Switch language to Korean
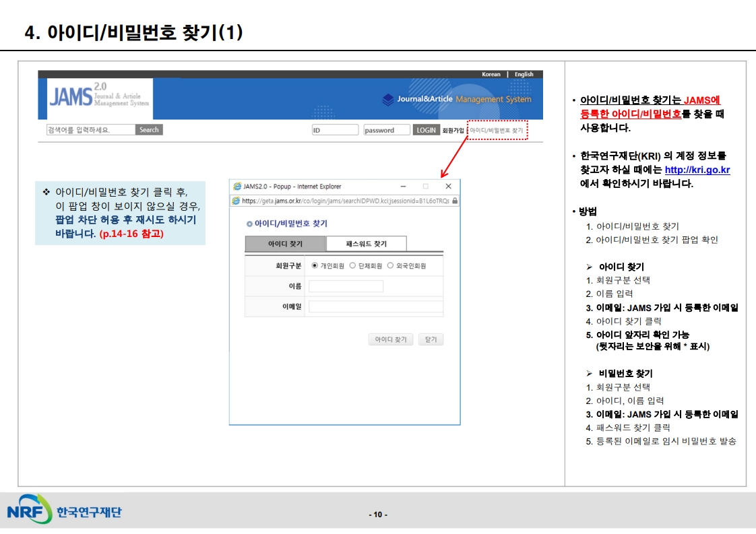 (x=491, y=74)
